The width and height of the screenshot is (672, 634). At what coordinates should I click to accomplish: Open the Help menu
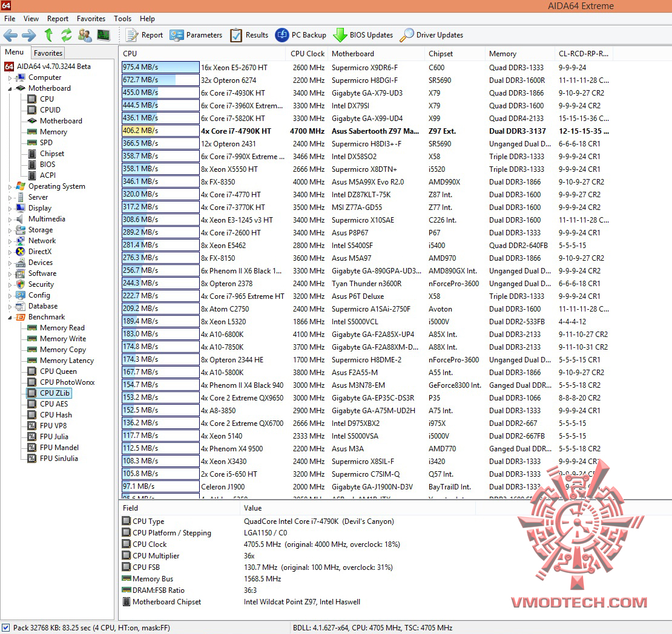tap(148, 19)
